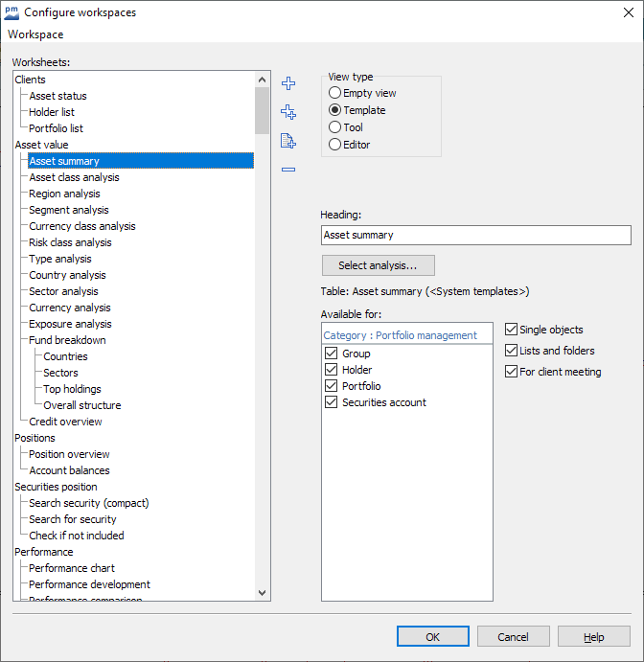Open the Workspace menu

point(35,34)
